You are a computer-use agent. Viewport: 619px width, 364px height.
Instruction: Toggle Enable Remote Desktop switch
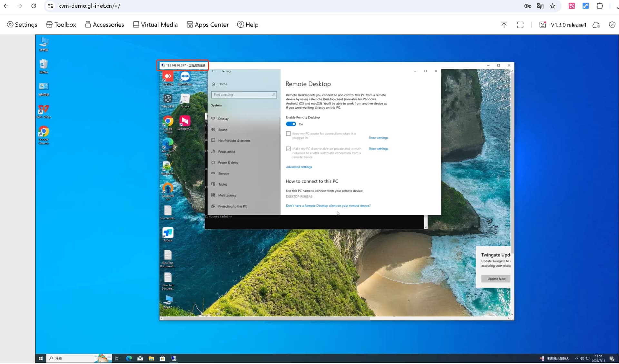pos(291,124)
